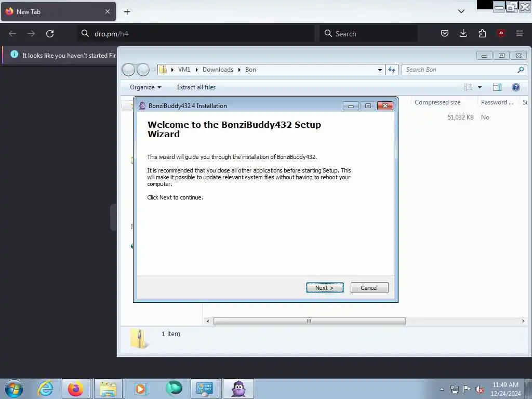
Task: Open Windows Start orb
Action: click(14, 389)
